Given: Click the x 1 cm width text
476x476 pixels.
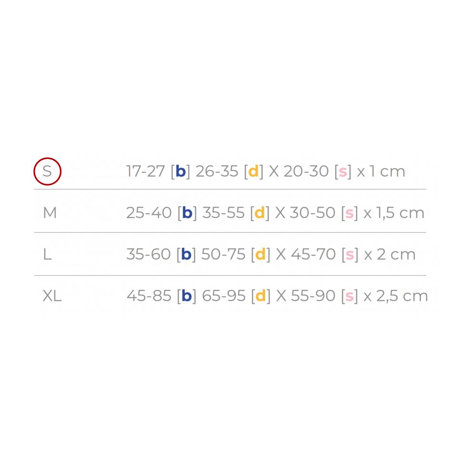Looking at the screenshot, I should pyautogui.click(x=381, y=171).
